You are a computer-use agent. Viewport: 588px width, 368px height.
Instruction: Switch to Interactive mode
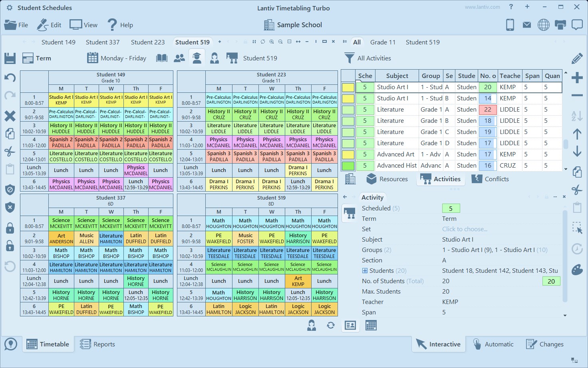[439, 344]
